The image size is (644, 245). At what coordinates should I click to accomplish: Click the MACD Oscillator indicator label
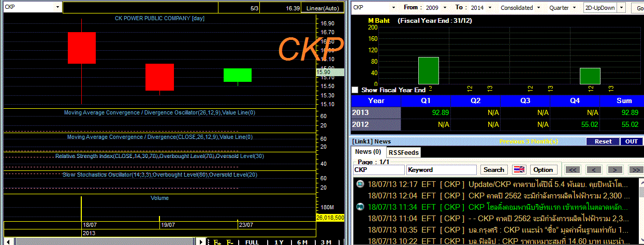[x=159, y=112]
